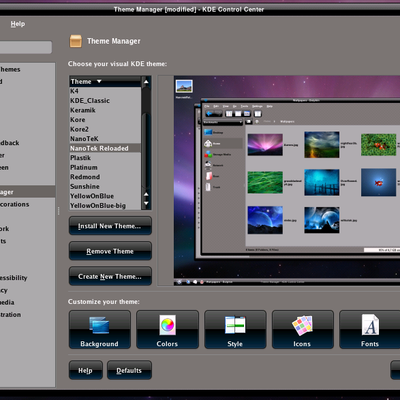
Task: Select the Platinum theme
Action: (x=105, y=167)
